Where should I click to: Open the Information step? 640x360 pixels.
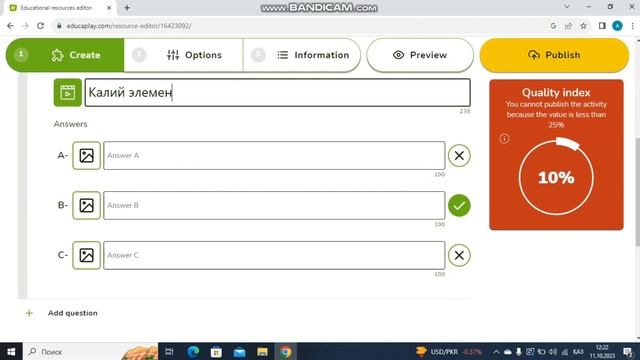pyautogui.click(x=302, y=55)
